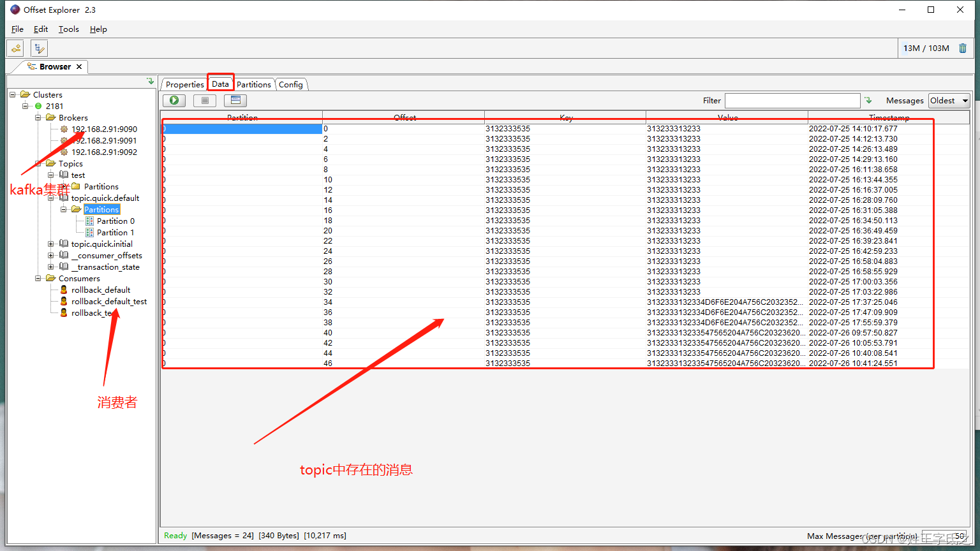Viewport: 980px width, 551px height.
Task: Click the Brokers folder icon
Action: coord(50,117)
